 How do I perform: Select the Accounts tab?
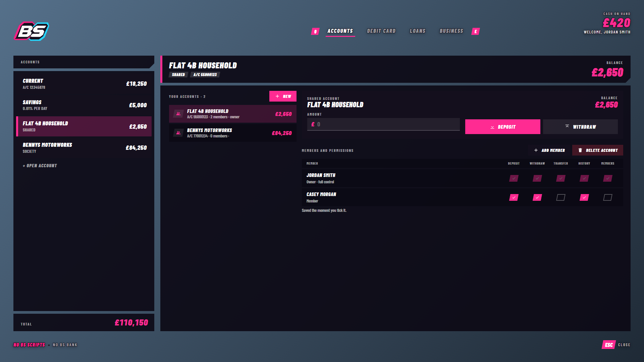click(340, 31)
